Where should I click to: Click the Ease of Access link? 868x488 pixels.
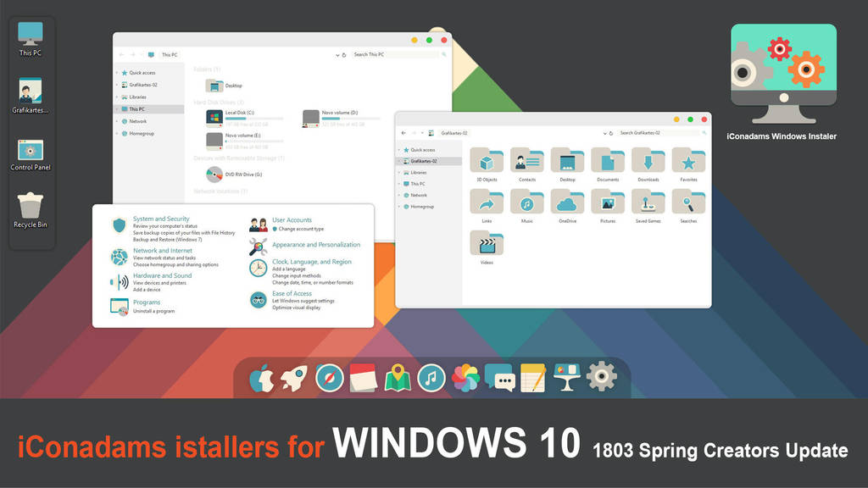[292, 294]
